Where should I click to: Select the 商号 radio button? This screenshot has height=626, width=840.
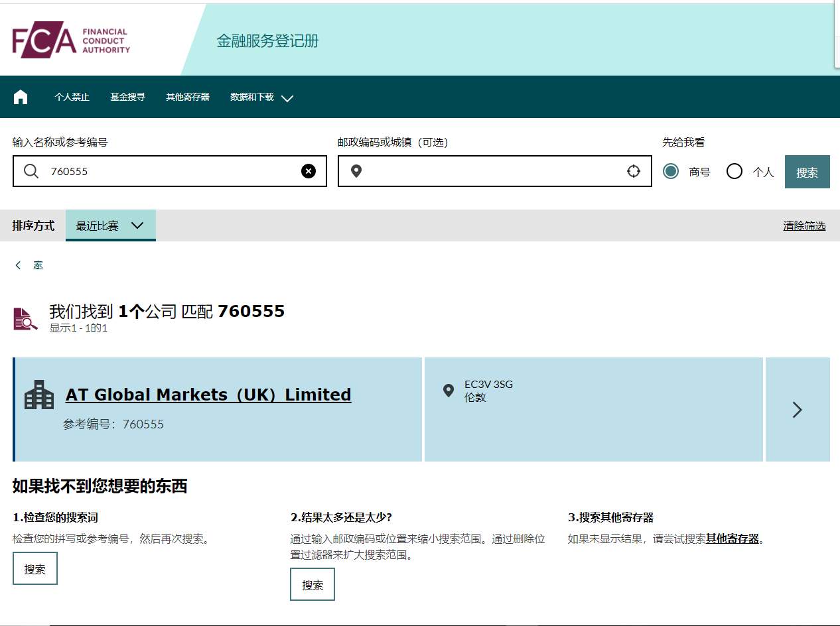click(671, 171)
